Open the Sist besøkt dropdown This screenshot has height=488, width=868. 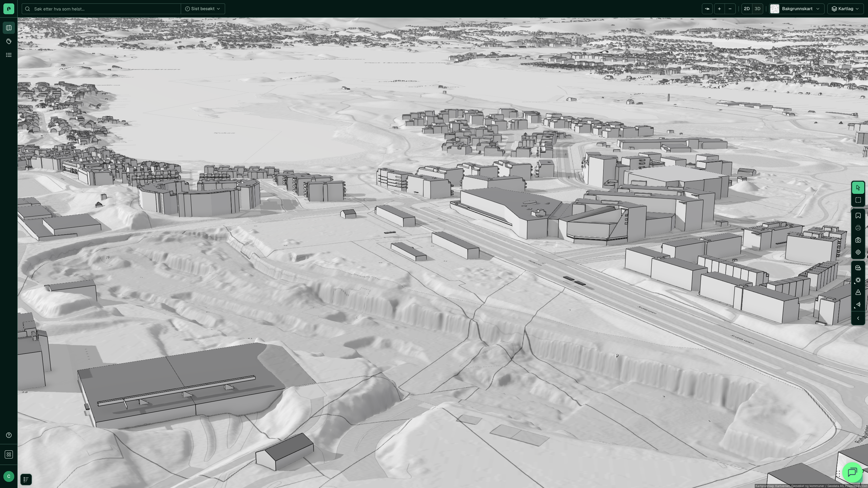[x=203, y=9]
